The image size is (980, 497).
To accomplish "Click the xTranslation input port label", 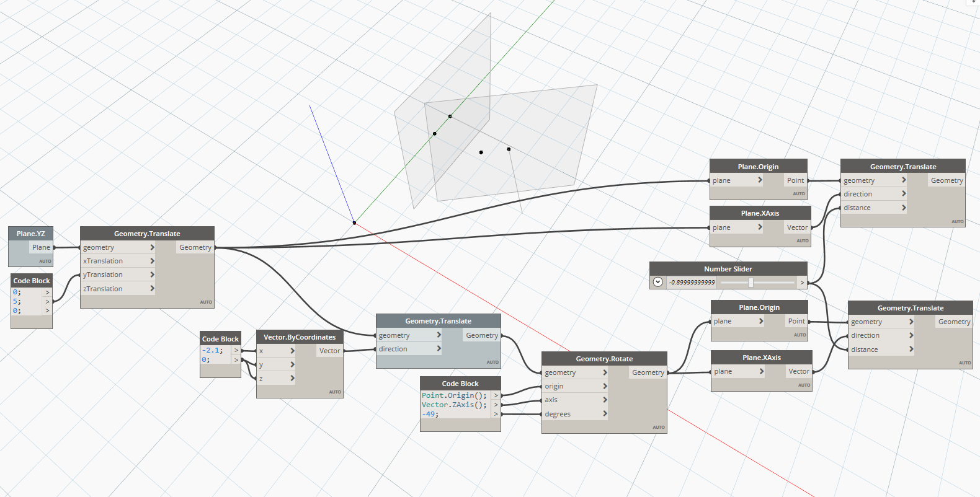I will point(103,261).
